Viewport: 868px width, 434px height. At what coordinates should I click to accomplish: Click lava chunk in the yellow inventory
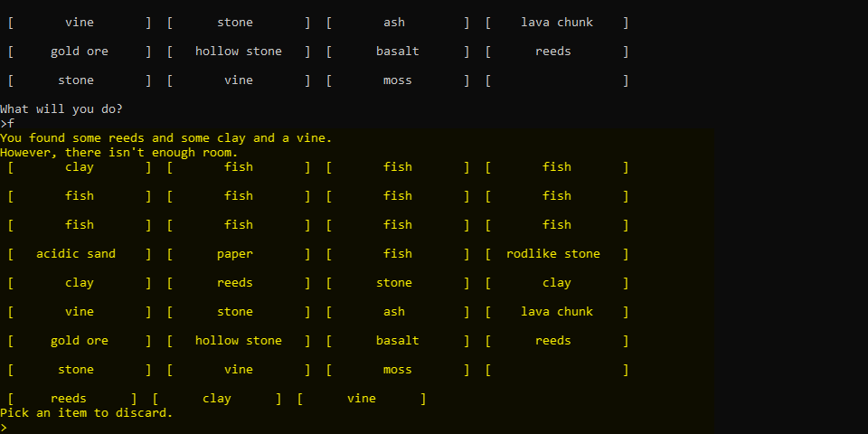[x=557, y=312]
